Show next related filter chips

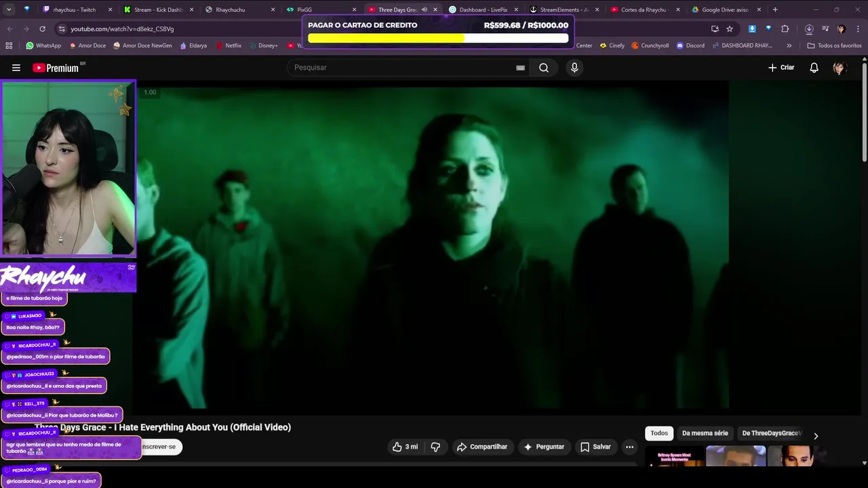[816, 436]
